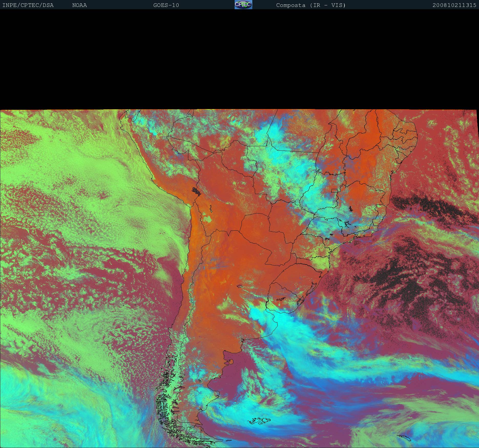Click the 200810211315 timestamp
Viewport: 479px width, 448px height.
(x=454, y=5)
